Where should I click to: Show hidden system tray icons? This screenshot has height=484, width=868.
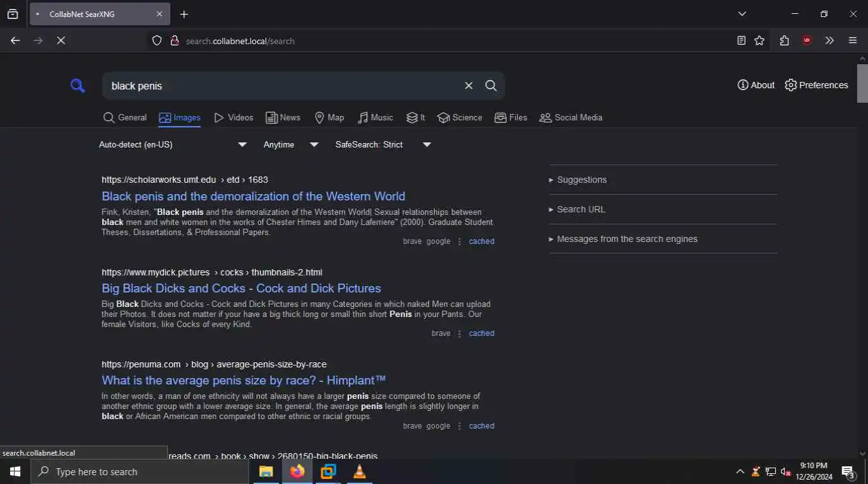(x=740, y=471)
